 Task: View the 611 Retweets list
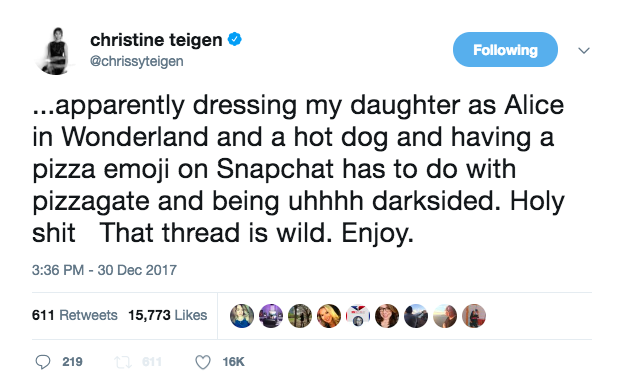pyautogui.click(x=74, y=315)
